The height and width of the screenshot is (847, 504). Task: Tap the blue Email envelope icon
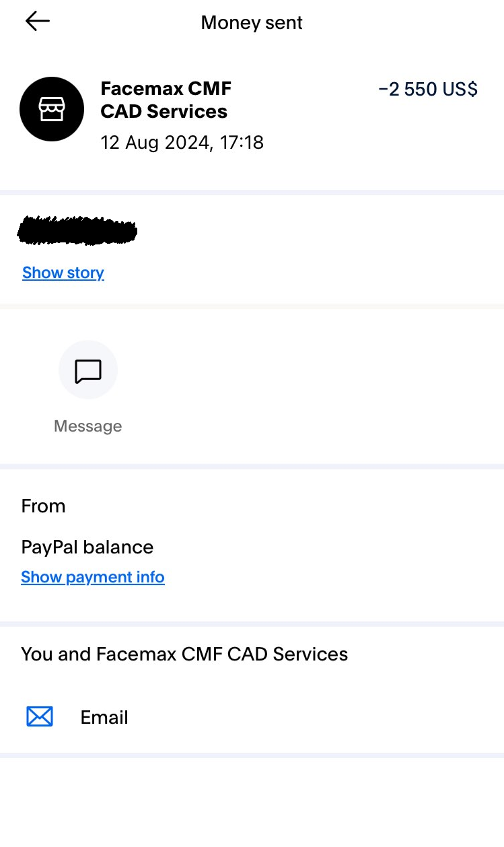click(x=40, y=717)
